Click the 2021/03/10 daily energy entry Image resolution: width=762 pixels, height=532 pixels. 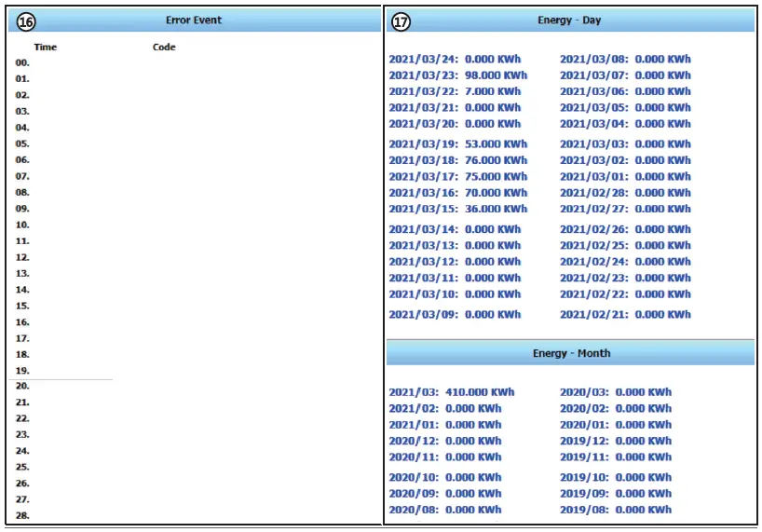point(455,294)
